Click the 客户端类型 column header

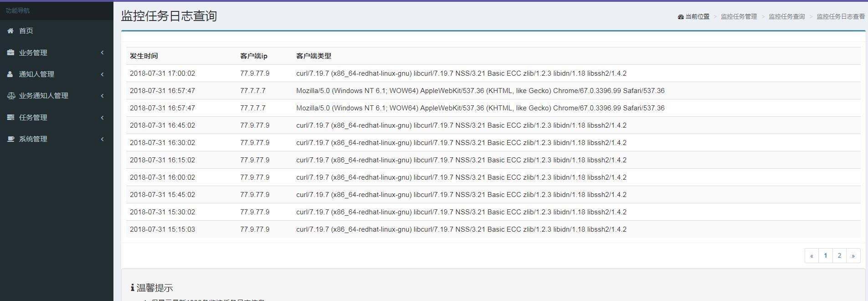click(x=313, y=56)
